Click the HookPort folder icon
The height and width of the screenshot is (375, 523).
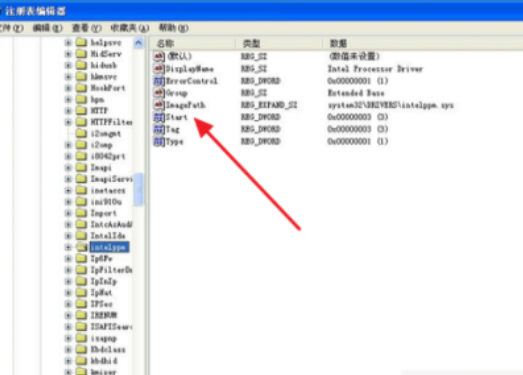pos(81,88)
